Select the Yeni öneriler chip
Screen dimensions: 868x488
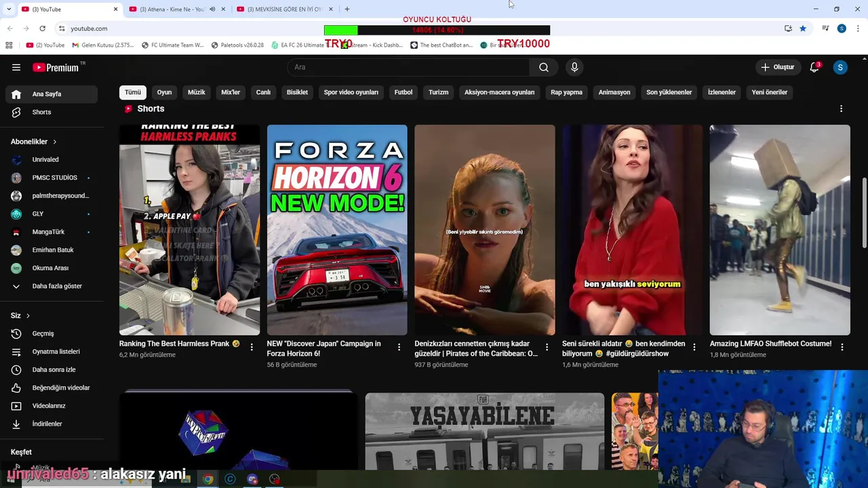pos(770,92)
